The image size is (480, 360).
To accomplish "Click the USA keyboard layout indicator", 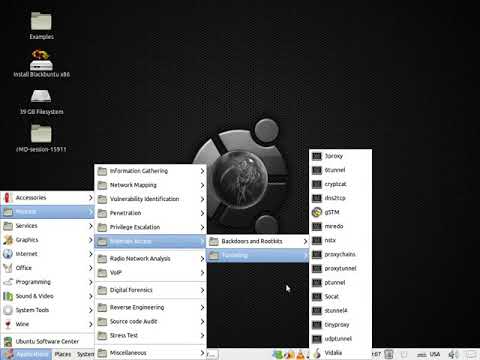I will tap(429, 354).
